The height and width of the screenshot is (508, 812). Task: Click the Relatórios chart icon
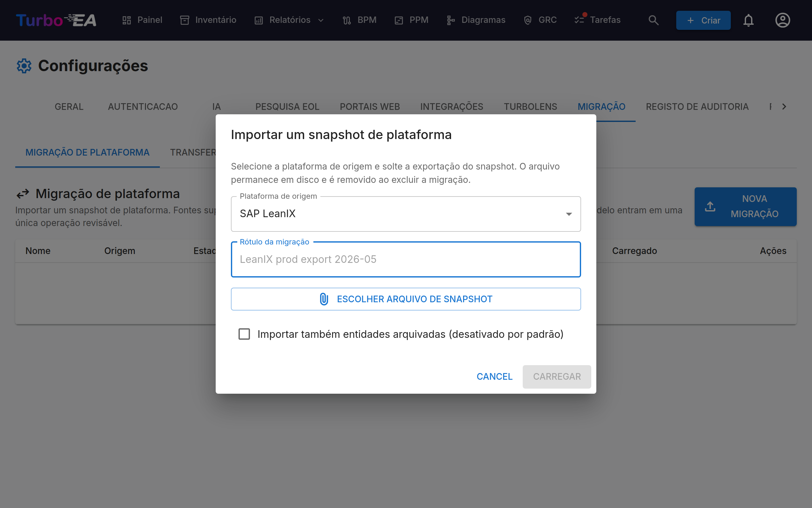pos(259,21)
